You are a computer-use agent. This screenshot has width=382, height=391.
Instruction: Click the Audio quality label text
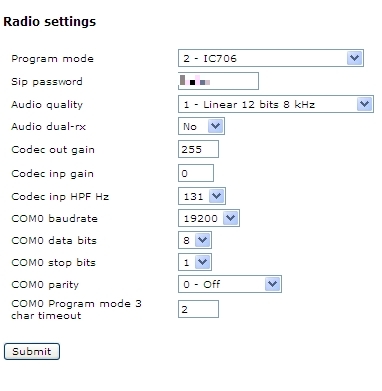47,105
